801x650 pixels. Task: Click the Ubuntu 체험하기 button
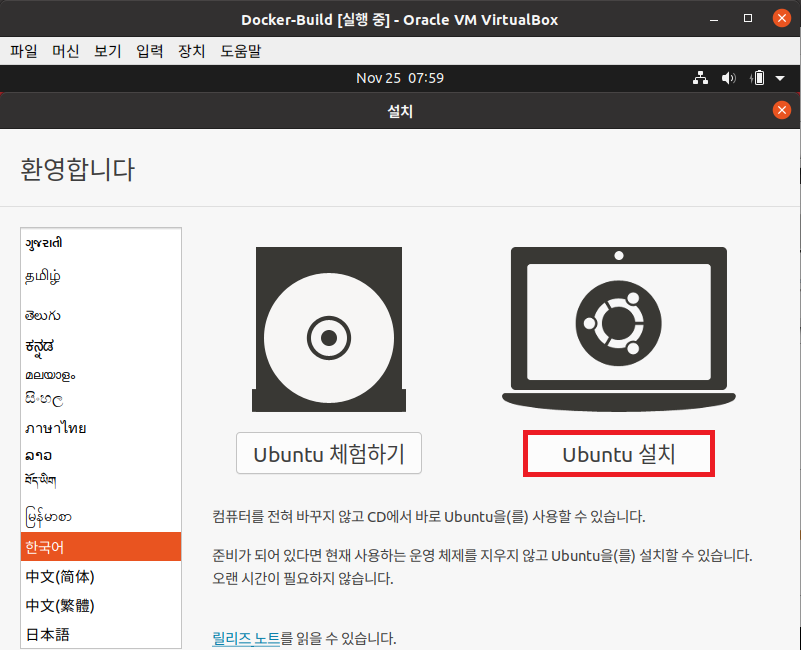click(x=329, y=453)
